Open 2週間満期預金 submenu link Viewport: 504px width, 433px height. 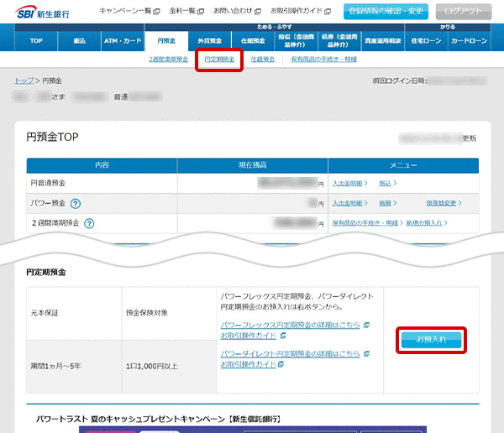pyautogui.click(x=169, y=60)
